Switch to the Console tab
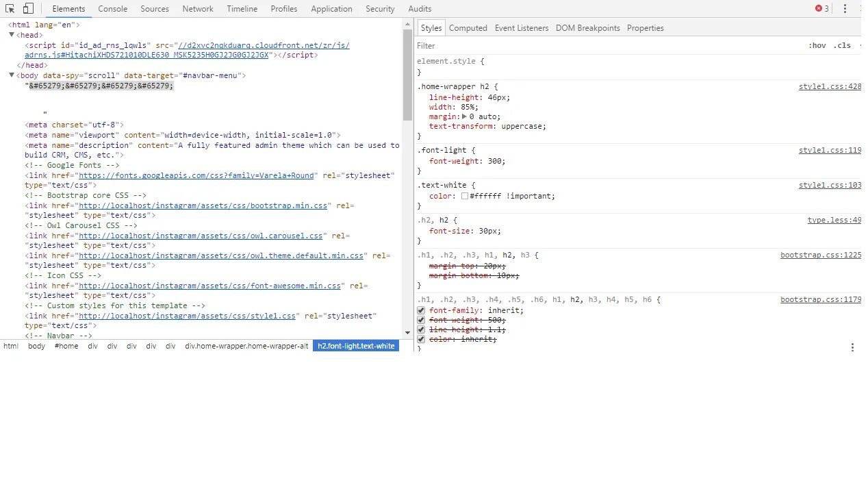This screenshot has width=868, height=489. point(113,9)
